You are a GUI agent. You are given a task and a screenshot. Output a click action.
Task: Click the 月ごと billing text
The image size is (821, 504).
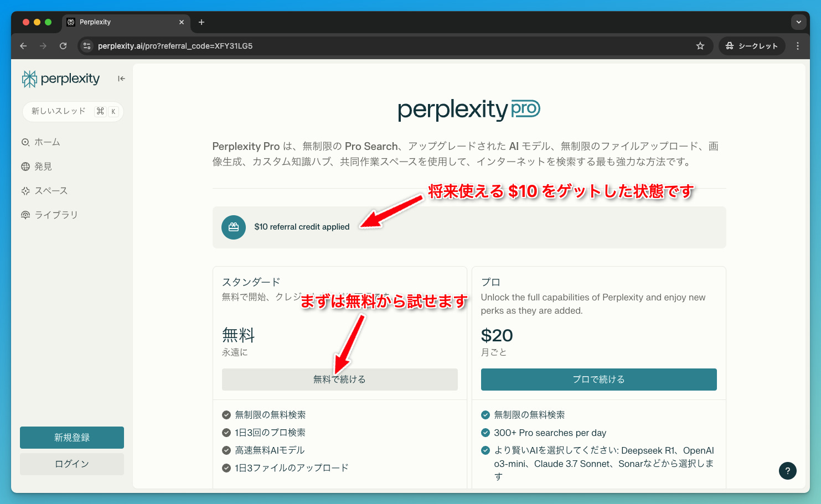coord(494,352)
